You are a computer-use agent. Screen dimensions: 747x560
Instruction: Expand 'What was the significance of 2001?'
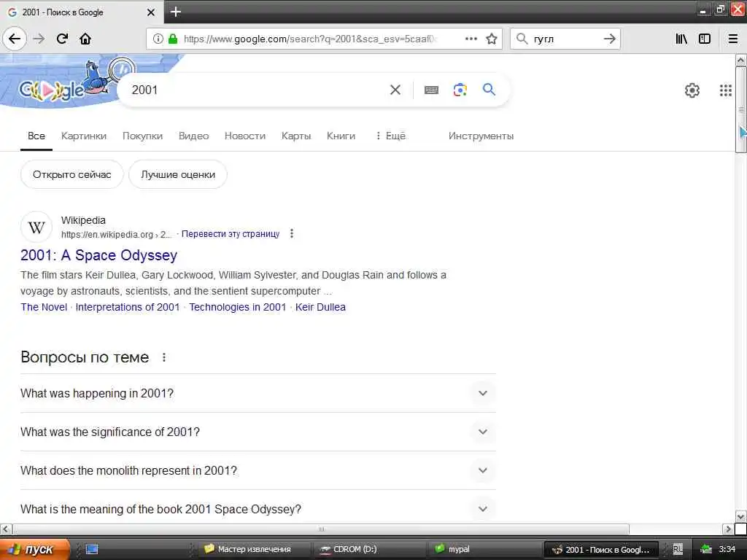(483, 432)
